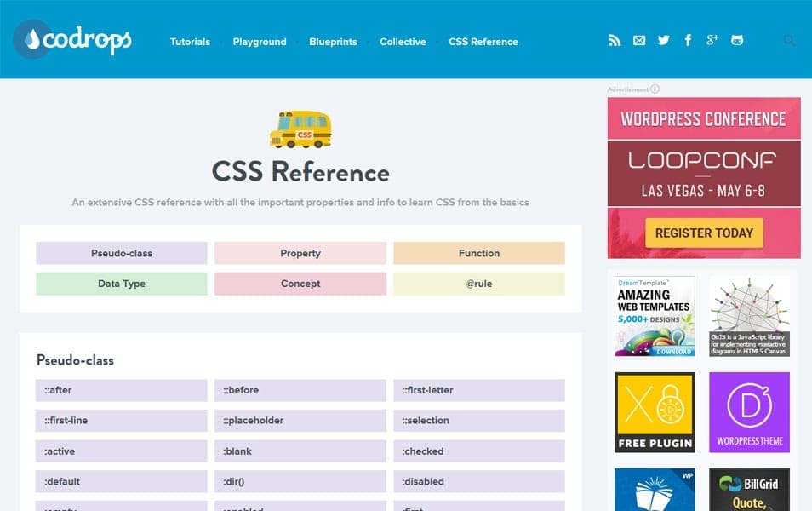Filter by the Pseudo-class category
This screenshot has width=812, height=511.
[x=121, y=253]
